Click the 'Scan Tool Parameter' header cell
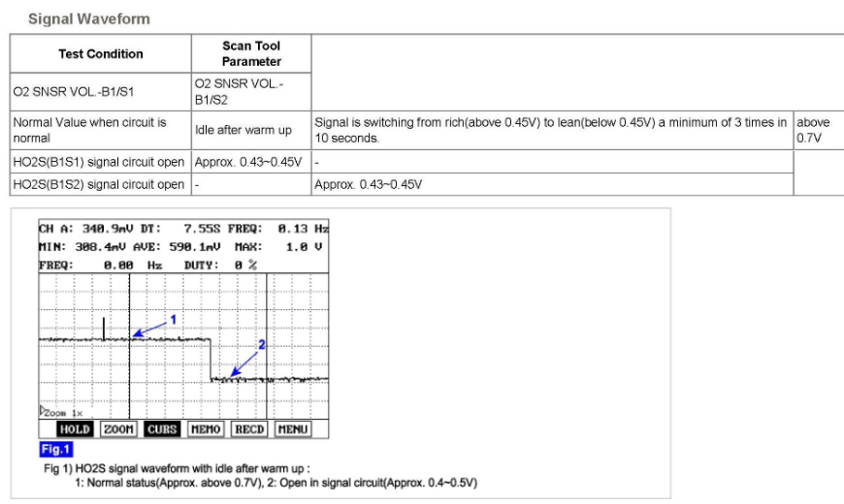The image size is (844, 504). pyautogui.click(x=251, y=53)
